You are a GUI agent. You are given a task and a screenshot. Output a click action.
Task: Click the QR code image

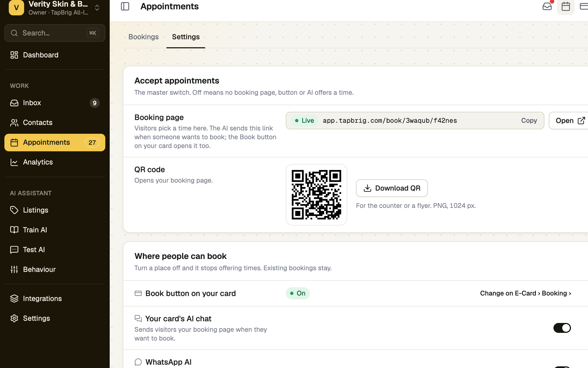(316, 195)
